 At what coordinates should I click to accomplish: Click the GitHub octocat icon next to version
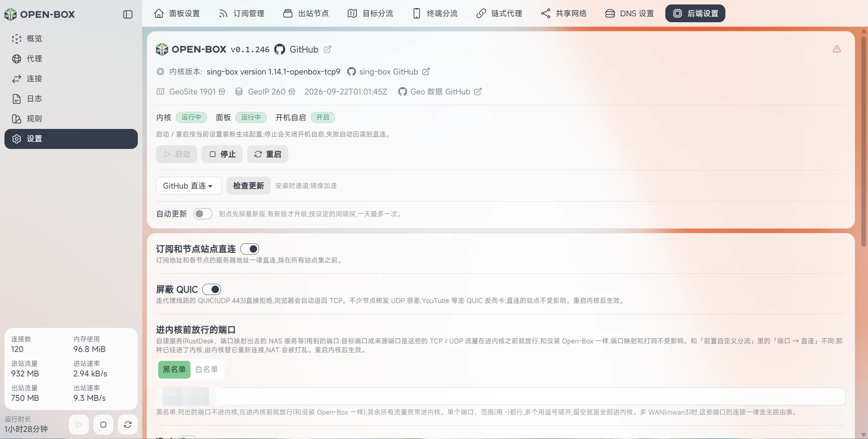click(280, 49)
